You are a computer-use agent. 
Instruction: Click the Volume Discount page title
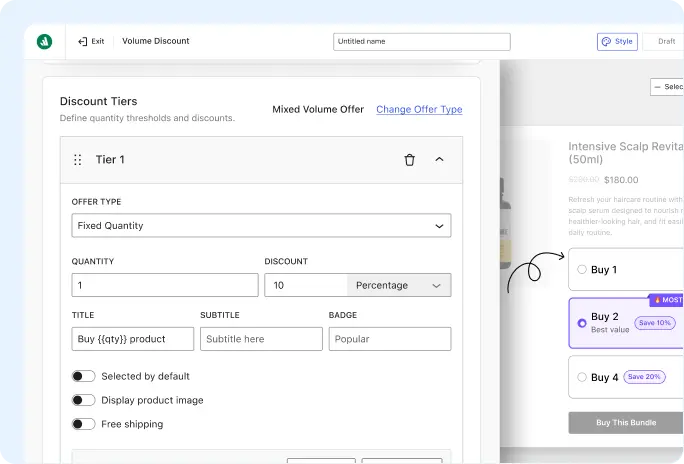point(156,41)
